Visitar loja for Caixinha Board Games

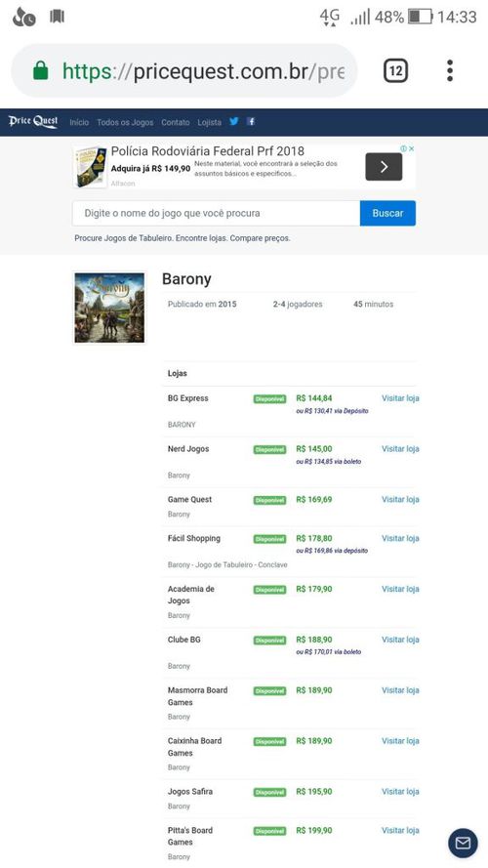pos(400,741)
